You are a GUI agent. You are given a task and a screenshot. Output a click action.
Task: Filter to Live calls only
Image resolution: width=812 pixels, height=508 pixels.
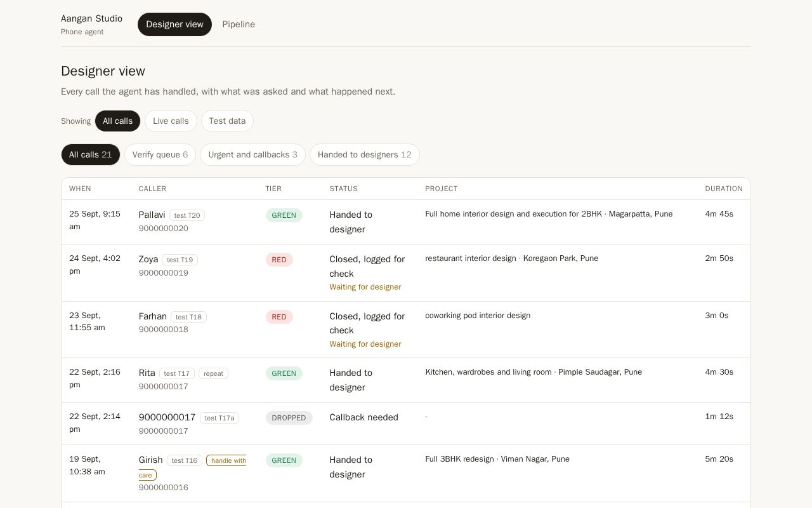171,121
